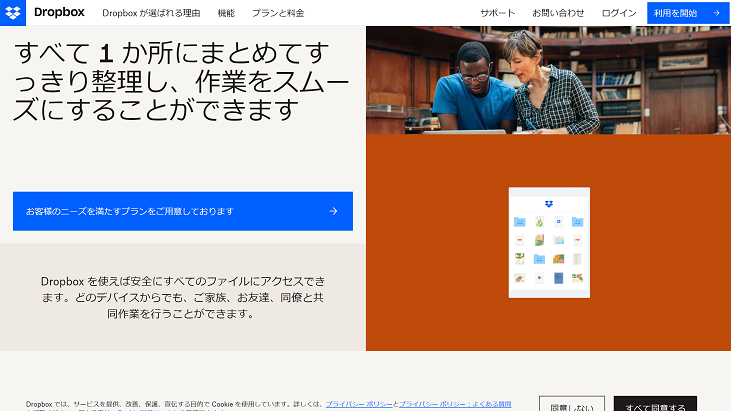The height and width of the screenshot is (411, 731).
Task: Click the small Dropbox logo in the illustration
Action: point(549,204)
